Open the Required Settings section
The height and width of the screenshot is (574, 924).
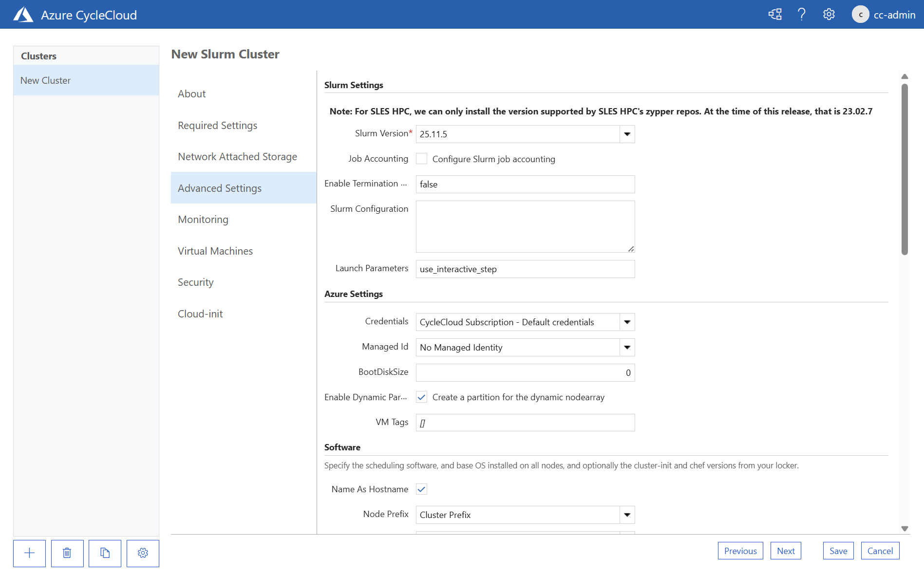(244, 125)
